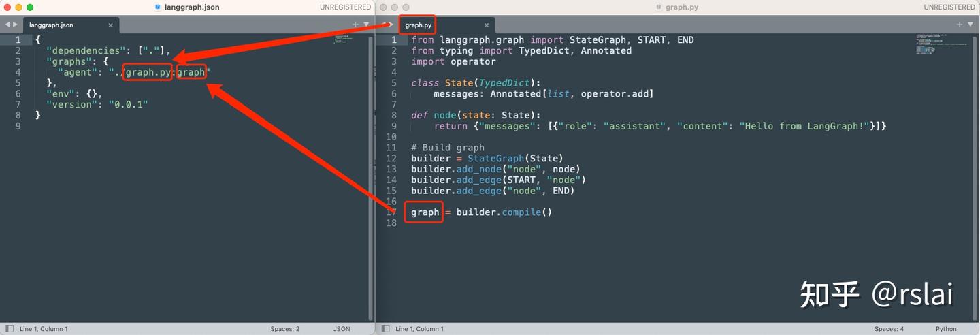This screenshot has width=980, height=335.
Task: Click the builder.add_node("node", node) line
Action: [x=495, y=169]
